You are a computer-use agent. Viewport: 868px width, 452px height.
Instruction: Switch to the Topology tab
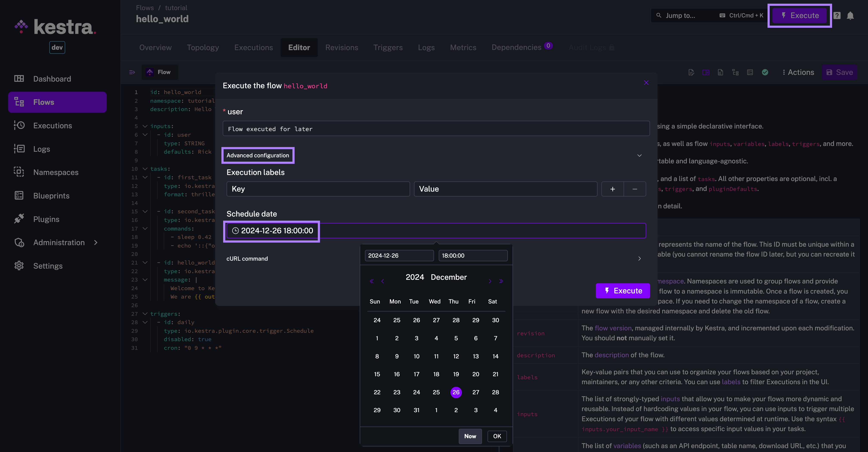(202, 48)
